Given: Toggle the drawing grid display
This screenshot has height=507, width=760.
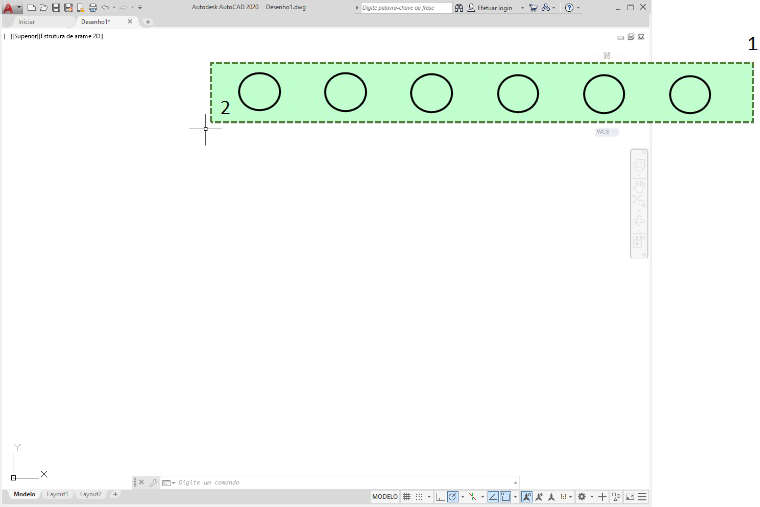Looking at the screenshot, I should coord(407,497).
